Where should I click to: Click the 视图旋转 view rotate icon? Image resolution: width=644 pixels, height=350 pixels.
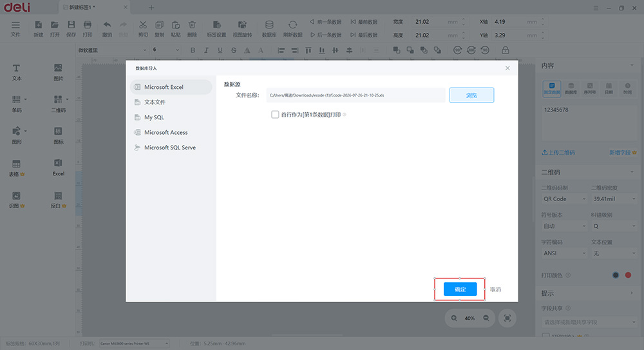coord(242,28)
